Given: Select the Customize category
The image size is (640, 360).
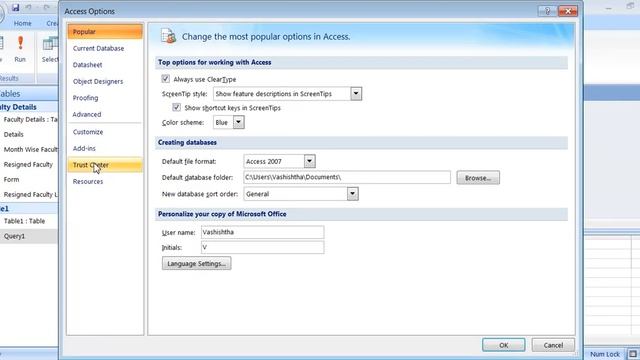Looking at the screenshot, I should tap(105, 132).
